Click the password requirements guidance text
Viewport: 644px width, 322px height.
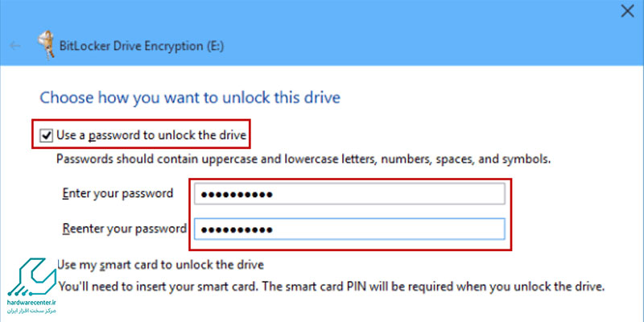point(303,159)
